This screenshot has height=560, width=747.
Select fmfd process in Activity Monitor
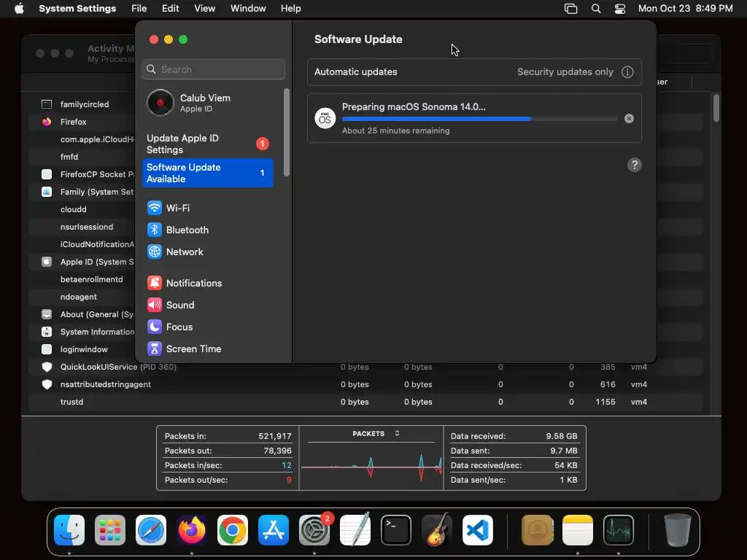pyautogui.click(x=69, y=157)
